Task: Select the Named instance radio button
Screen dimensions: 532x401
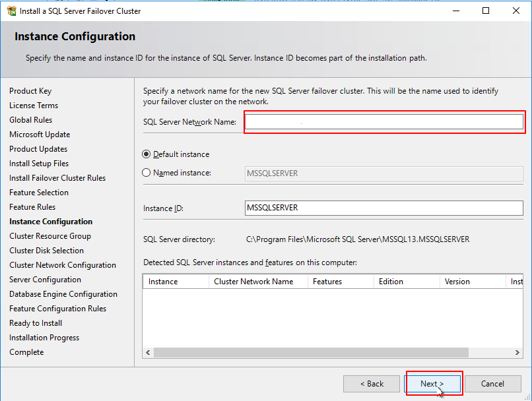Action: [147, 173]
